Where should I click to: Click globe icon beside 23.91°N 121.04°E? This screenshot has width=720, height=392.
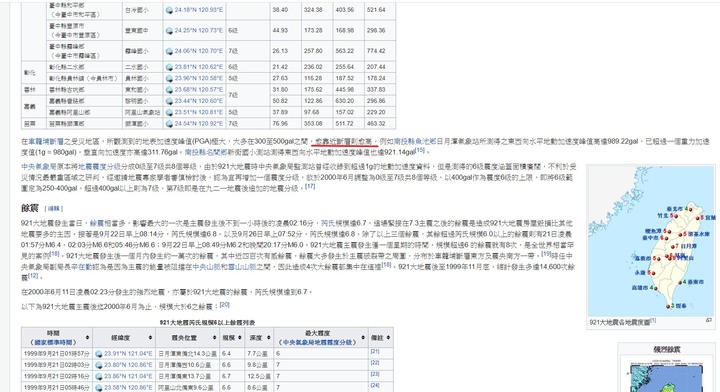point(99,354)
